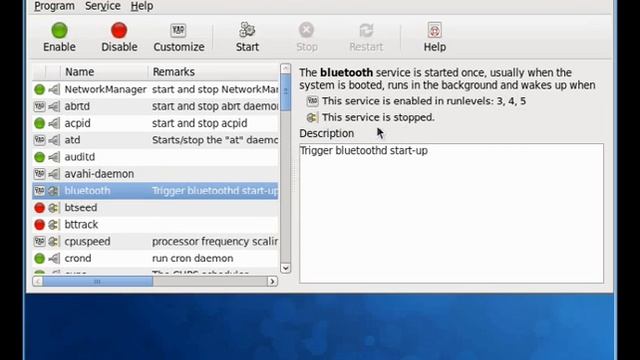Select the NetworkManager service name

(105, 89)
